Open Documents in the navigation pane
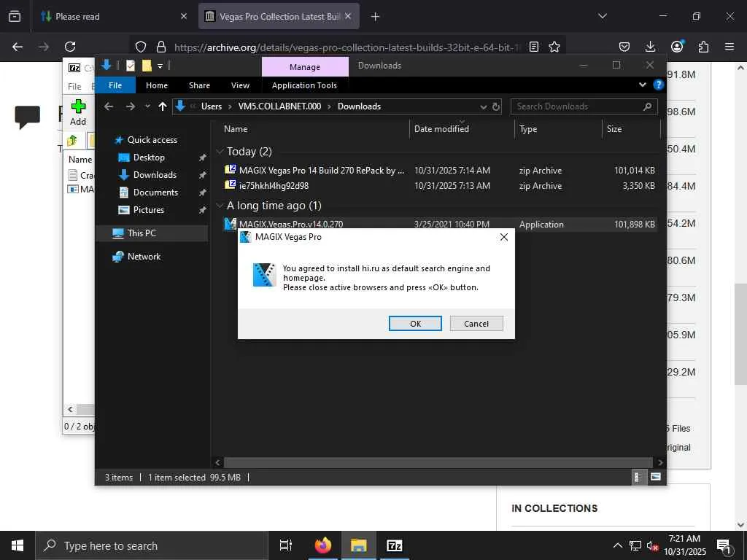The image size is (747, 560). pos(155,192)
